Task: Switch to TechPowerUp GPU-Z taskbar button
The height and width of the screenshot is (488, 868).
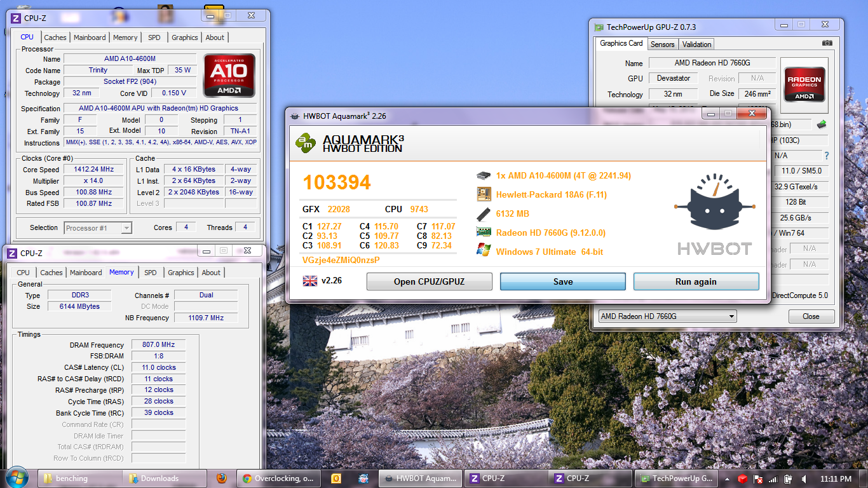Action: (677, 478)
